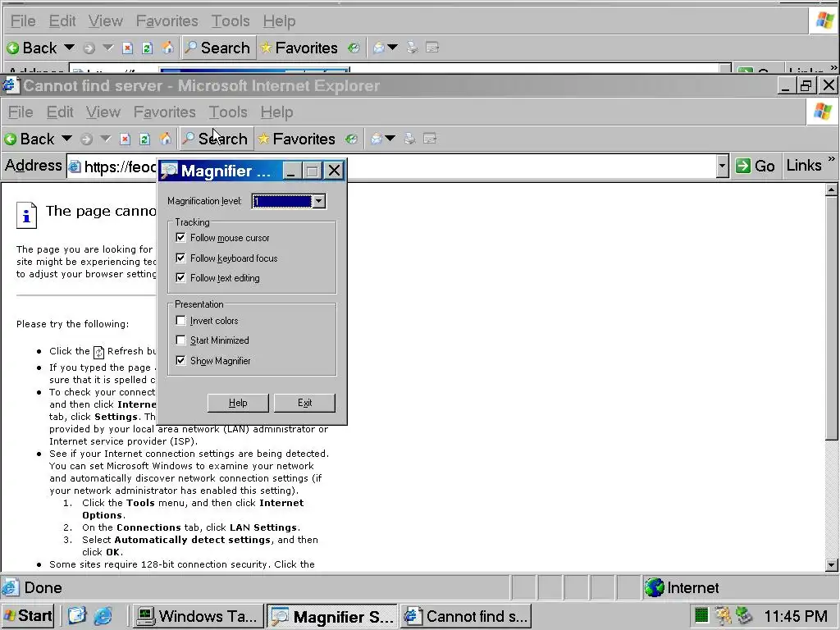Viewport: 840px width, 630px height.
Task: Open Address bar dropdown arrow
Action: (x=723, y=166)
